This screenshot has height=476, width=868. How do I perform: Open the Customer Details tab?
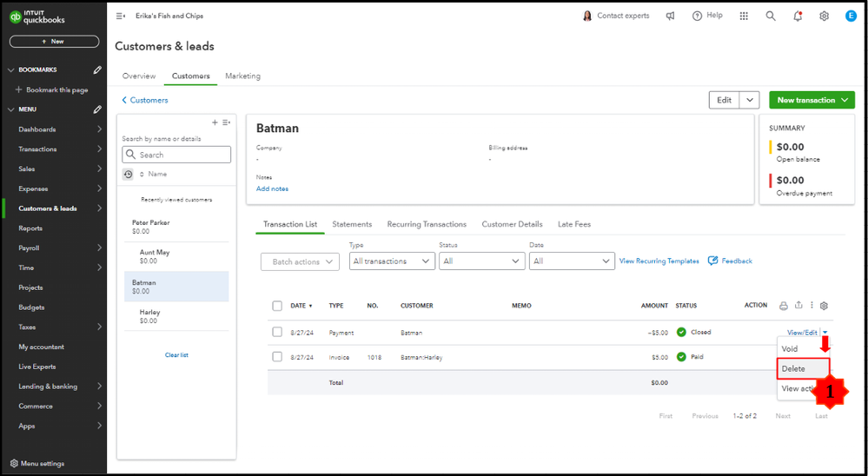tap(512, 224)
